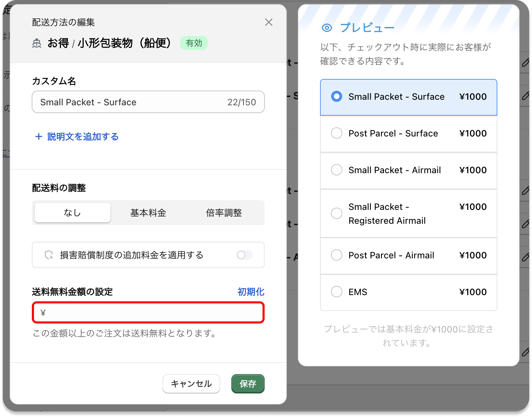The width and height of the screenshot is (532, 417).
Task: Click inside the ¥ free-shipping amount field
Action: click(x=148, y=312)
